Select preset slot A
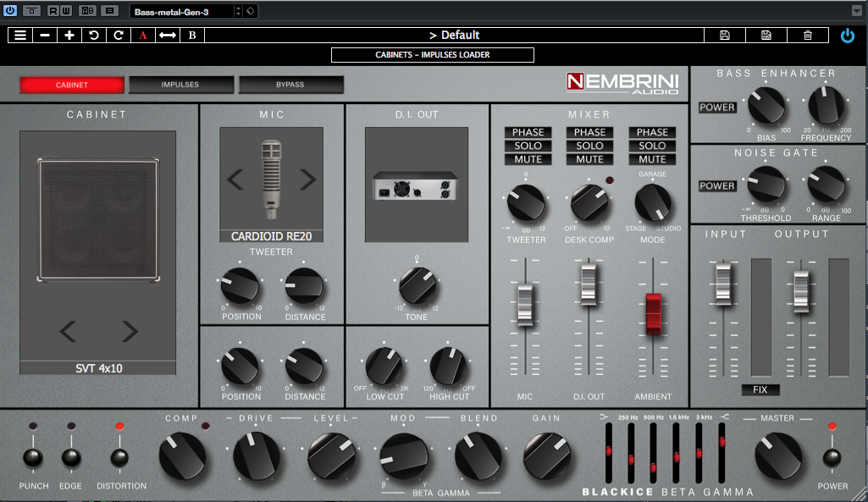 tap(143, 35)
